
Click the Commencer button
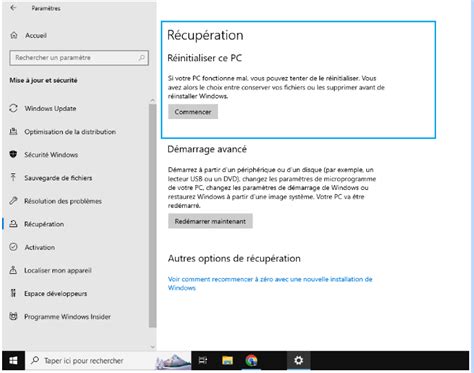[x=193, y=112]
